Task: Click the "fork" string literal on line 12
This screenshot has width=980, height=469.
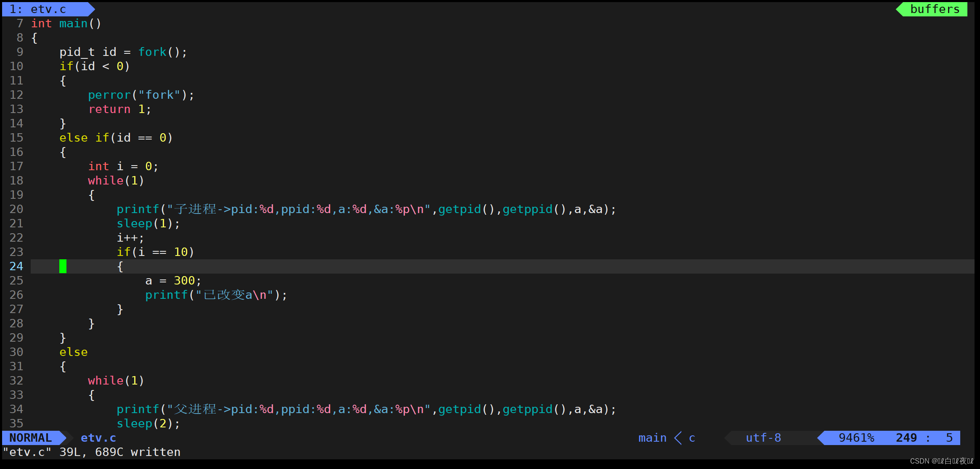Action: click(159, 95)
